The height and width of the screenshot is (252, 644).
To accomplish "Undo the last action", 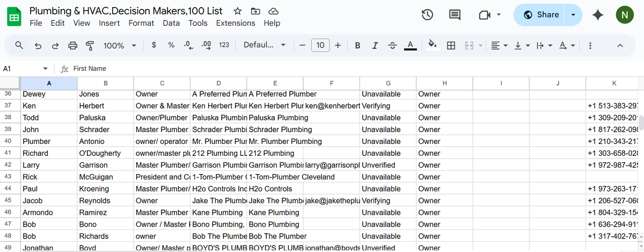I will click(38, 46).
